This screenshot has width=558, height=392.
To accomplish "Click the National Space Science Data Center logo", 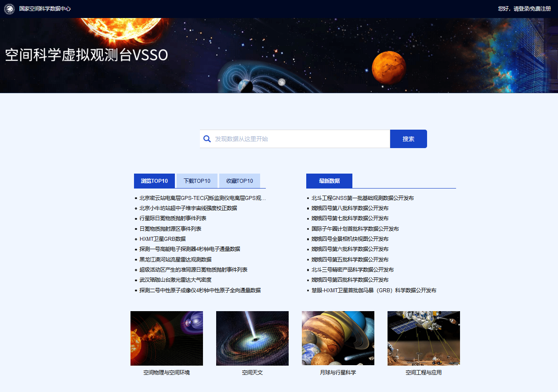I will [9, 9].
